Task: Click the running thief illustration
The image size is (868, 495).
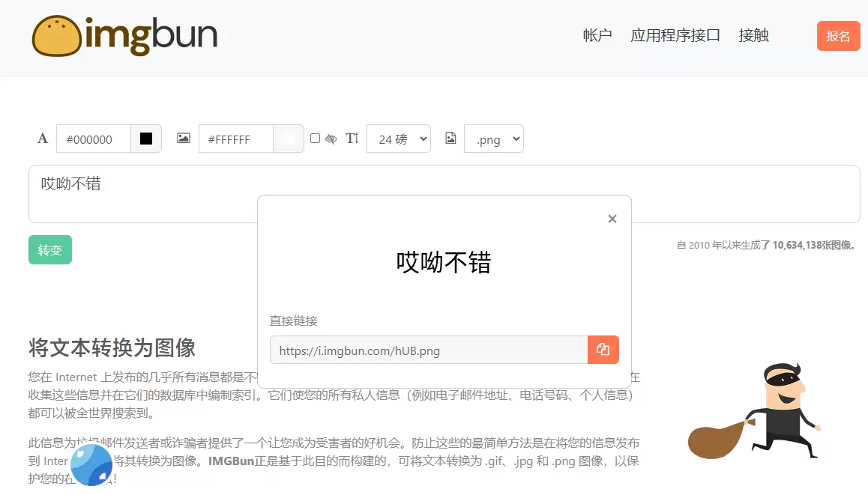Action: click(x=754, y=410)
